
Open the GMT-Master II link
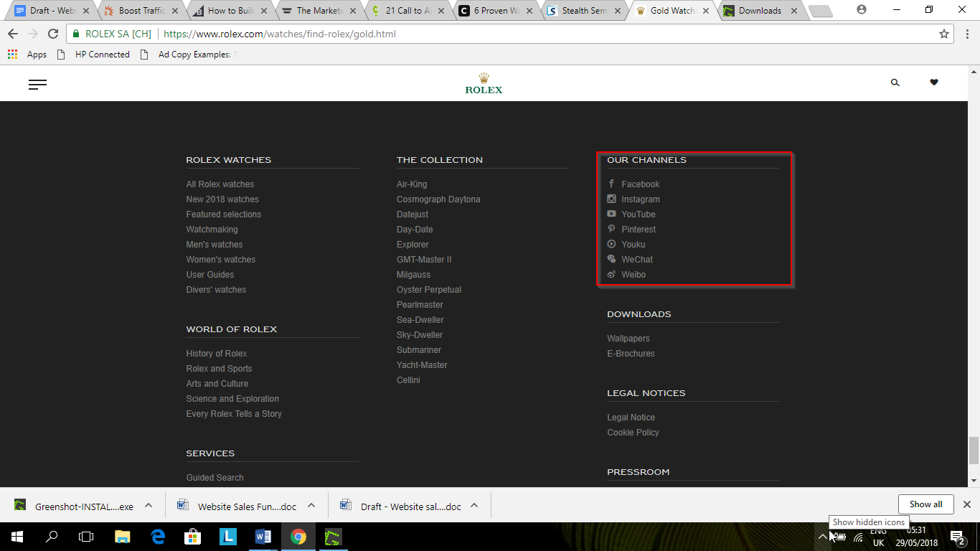tap(424, 260)
